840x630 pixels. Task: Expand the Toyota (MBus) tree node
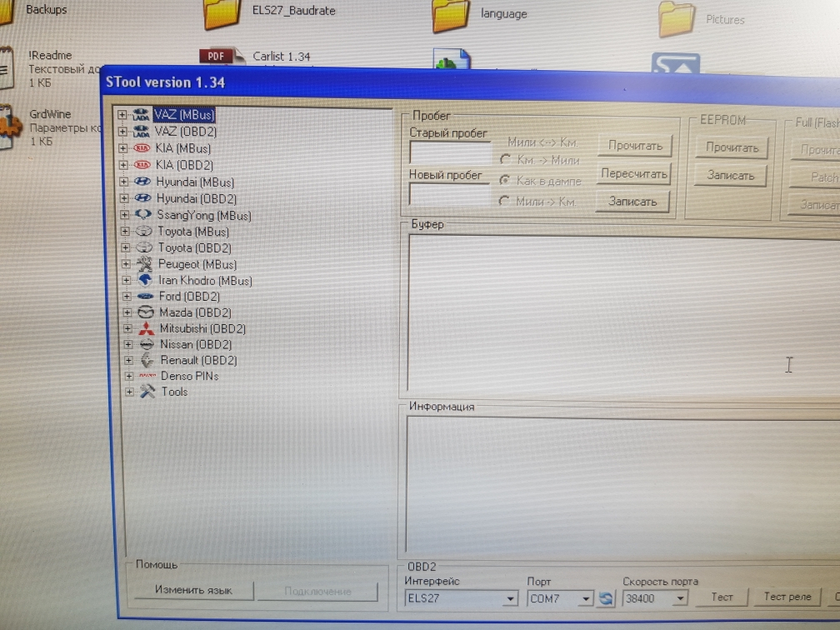tap(125, 232)
